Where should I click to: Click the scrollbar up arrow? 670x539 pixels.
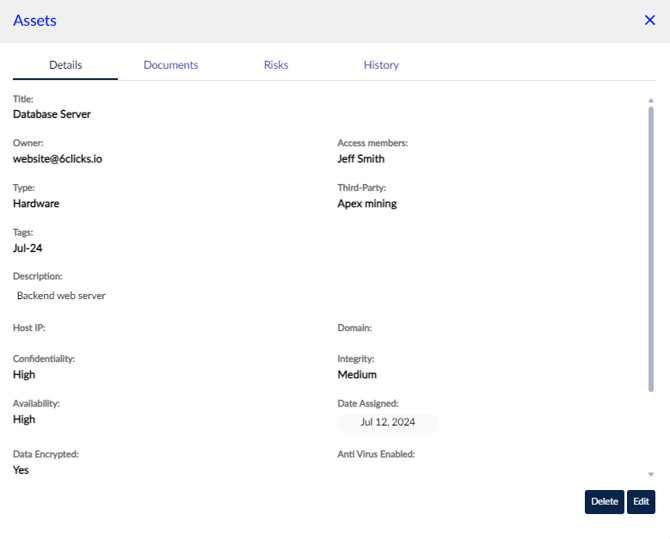(x=651, y=100)
